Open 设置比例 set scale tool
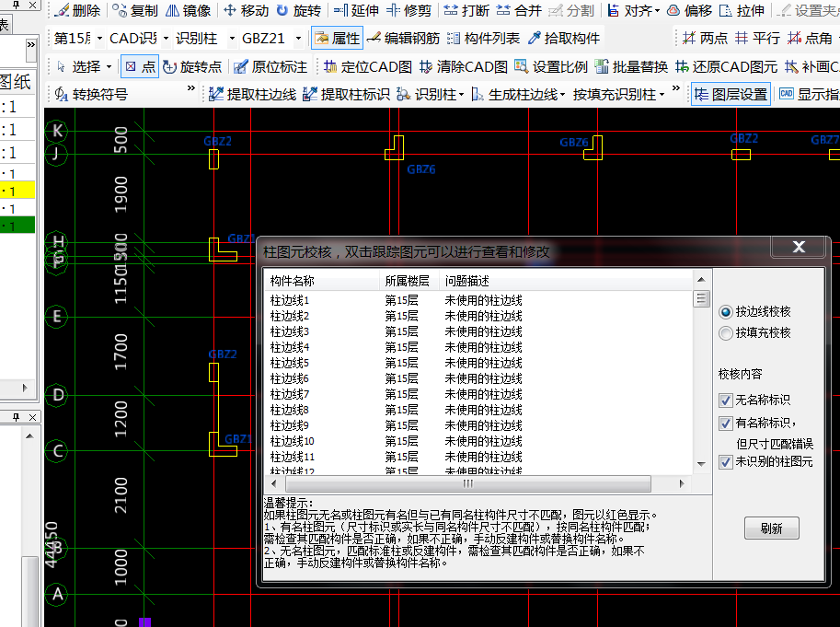Viewport: 840px width, 627px height. click(x=551, y=66)
